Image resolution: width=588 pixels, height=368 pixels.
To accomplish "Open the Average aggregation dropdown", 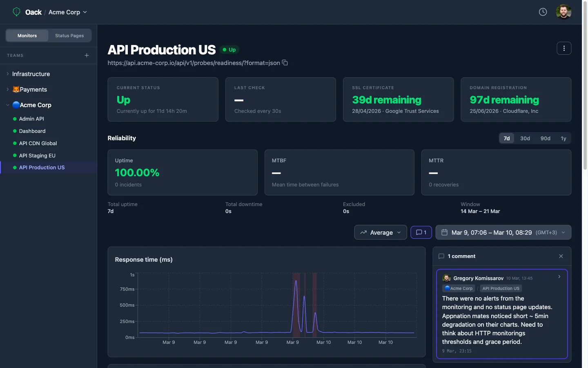I will (381, 232).
